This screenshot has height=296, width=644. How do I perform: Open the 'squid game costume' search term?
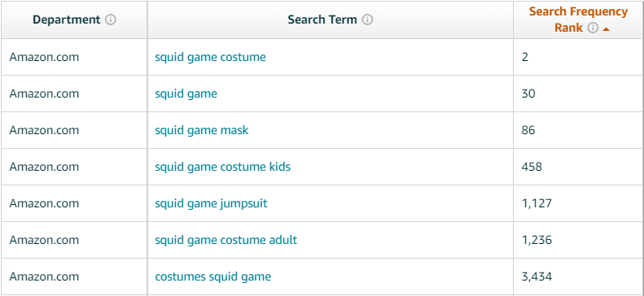tap(210, 57)
